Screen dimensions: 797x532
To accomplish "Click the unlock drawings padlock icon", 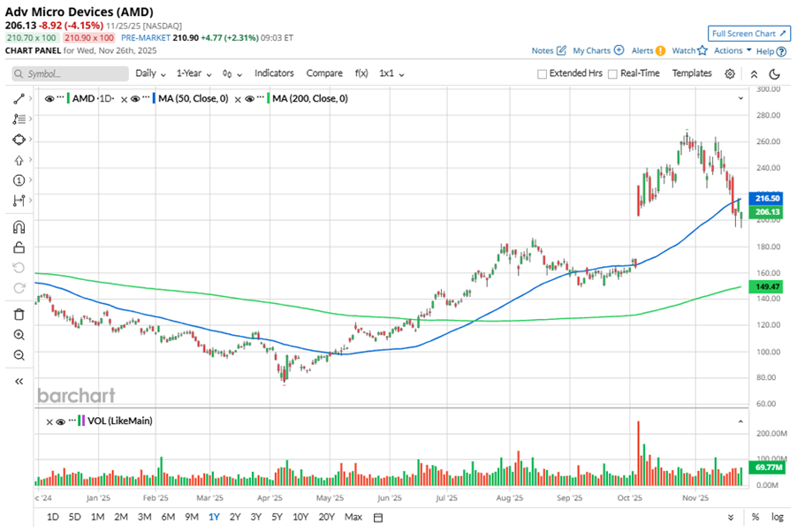I will pos(19,247).
